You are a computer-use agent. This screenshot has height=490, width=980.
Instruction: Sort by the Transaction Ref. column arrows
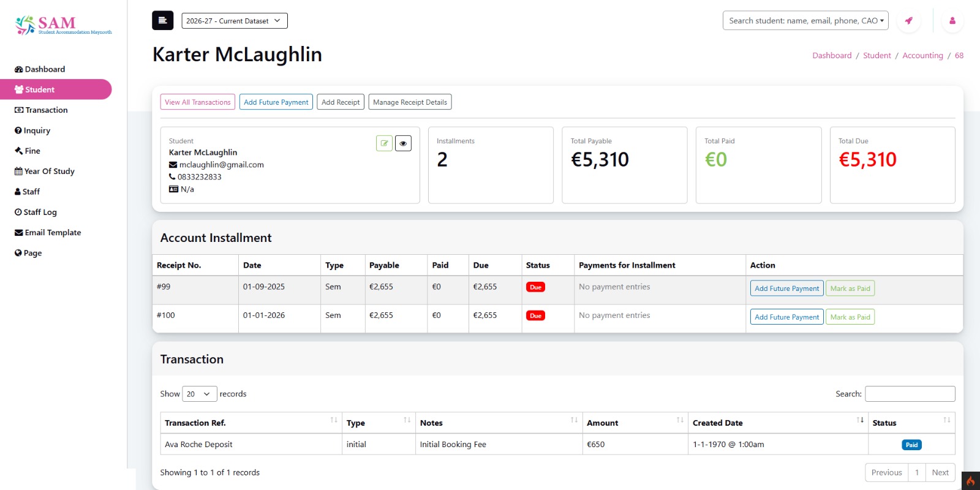tap(334, 420)
